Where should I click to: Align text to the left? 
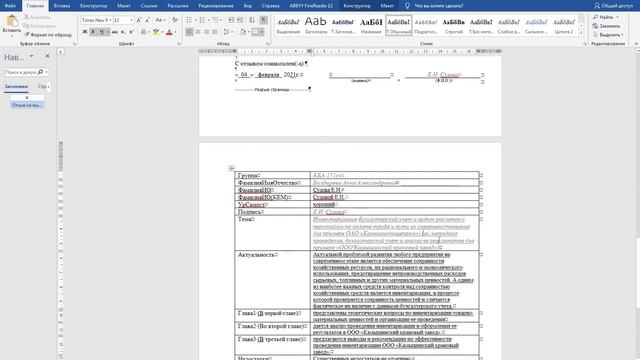tap(189, 32)
